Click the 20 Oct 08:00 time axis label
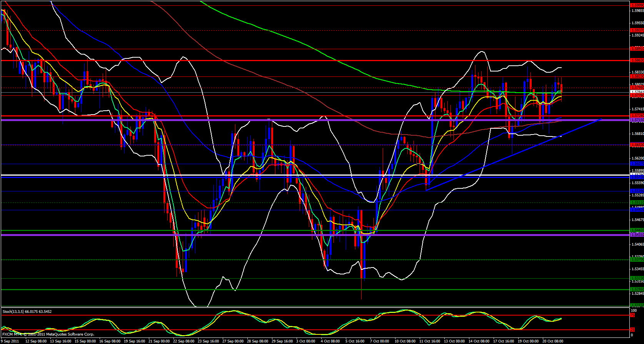 pos(553,341)
